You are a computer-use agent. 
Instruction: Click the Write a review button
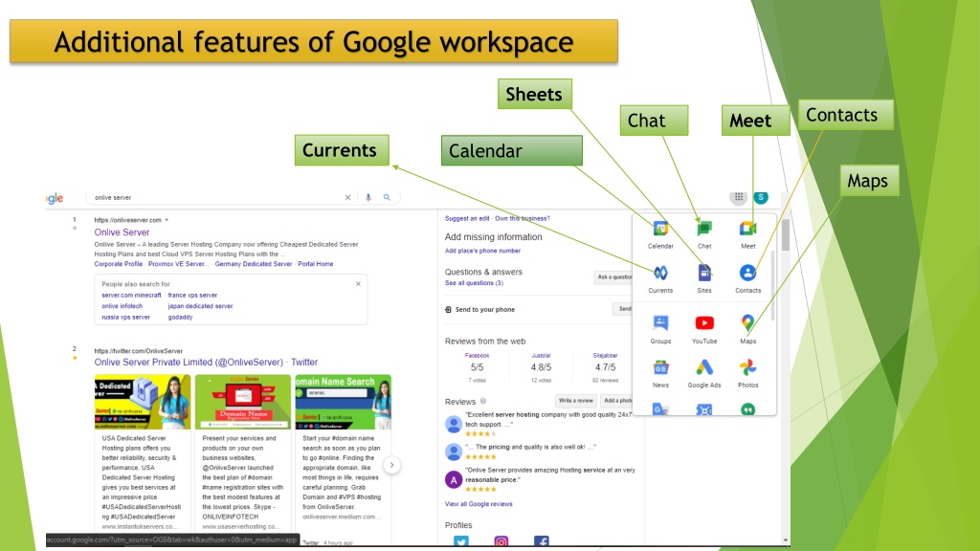(x=575, y=401)
